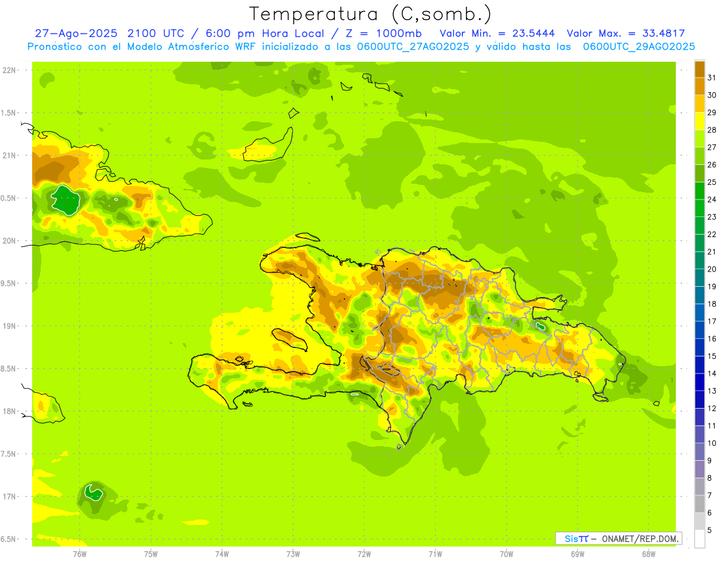Click the 5 label on the color scale
Screen dimensions: 728x562
click(710, 530)
